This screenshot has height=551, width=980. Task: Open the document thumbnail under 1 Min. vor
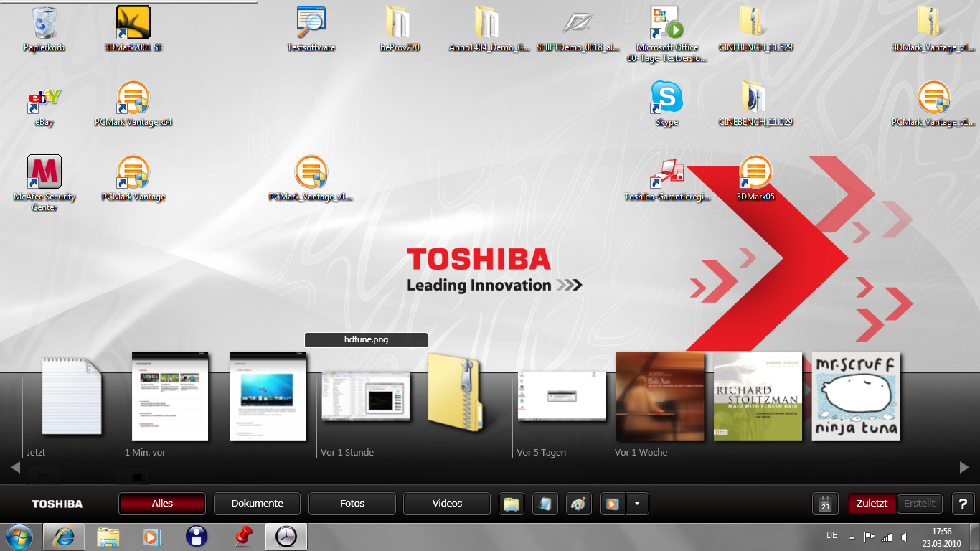(x=170, y=396)
